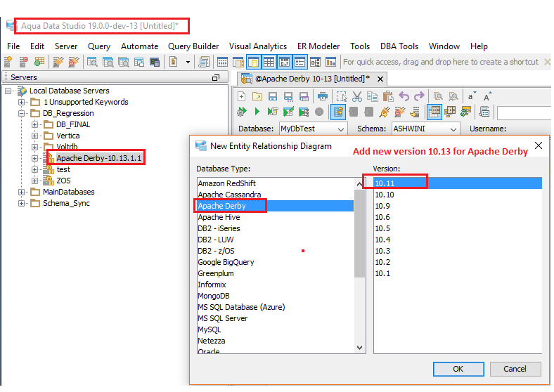Select Apache Derby-10.13.1.1 server in tree
The height and width of the screenshot is (392, 554).
[x=98, y=158]
